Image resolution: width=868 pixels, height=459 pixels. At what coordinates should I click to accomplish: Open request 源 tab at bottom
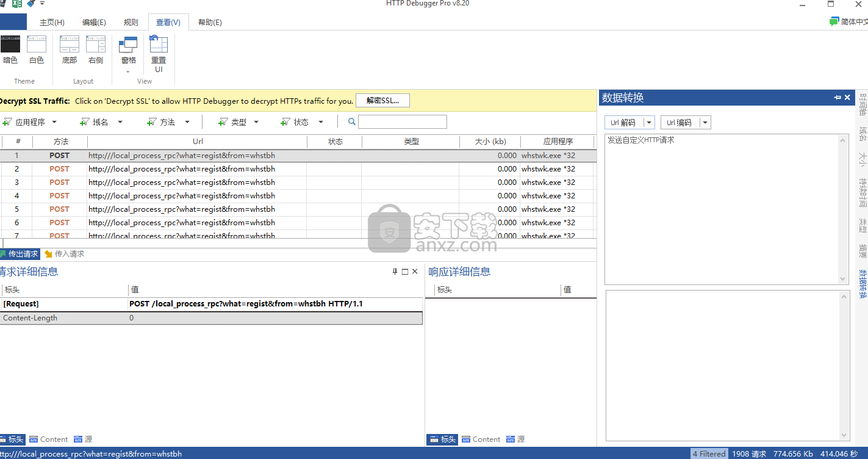pyautogui.click(x=84, y=439)
